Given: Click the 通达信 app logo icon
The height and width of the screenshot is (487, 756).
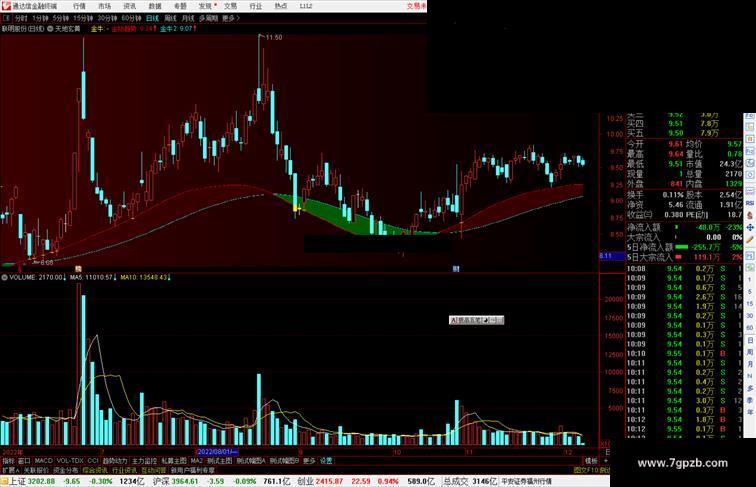Looking at the screenshot, I should (x=5, y=6).
